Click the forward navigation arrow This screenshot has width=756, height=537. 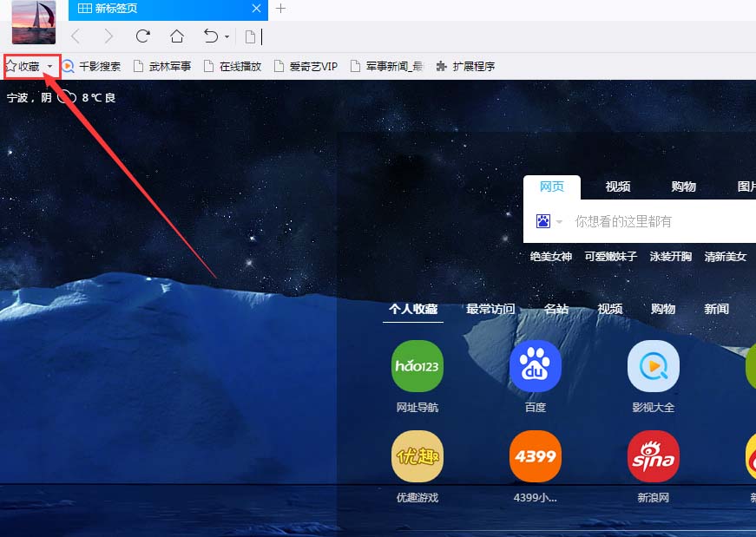point(109,36)
